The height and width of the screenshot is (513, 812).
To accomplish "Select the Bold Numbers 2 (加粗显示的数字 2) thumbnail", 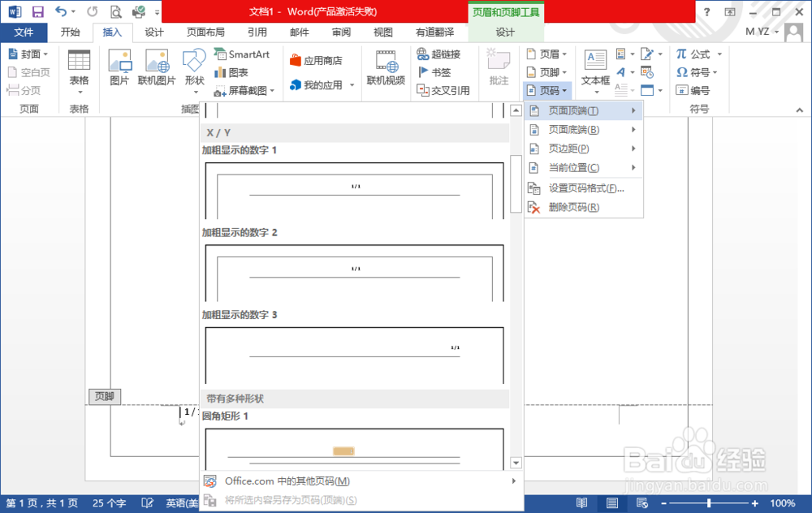I will 354,273.
